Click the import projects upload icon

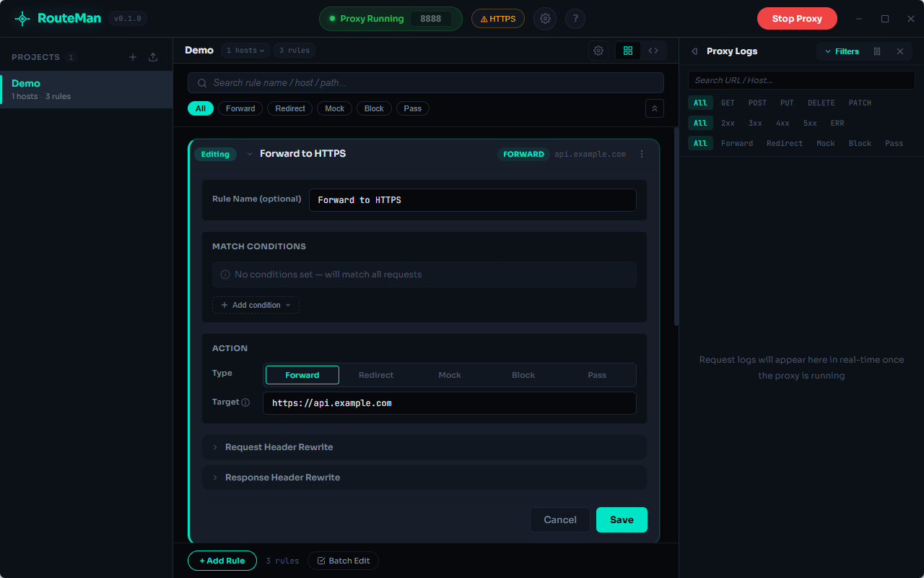153,57
